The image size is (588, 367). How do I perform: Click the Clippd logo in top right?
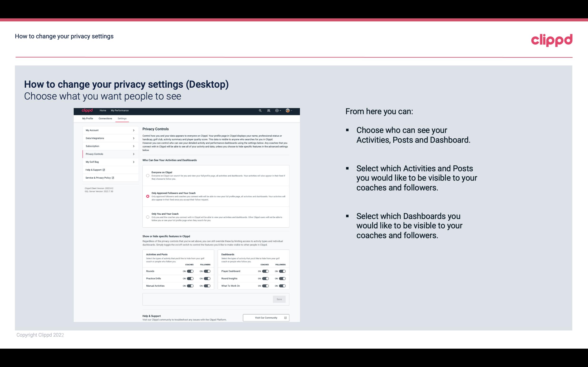[552, 40]
